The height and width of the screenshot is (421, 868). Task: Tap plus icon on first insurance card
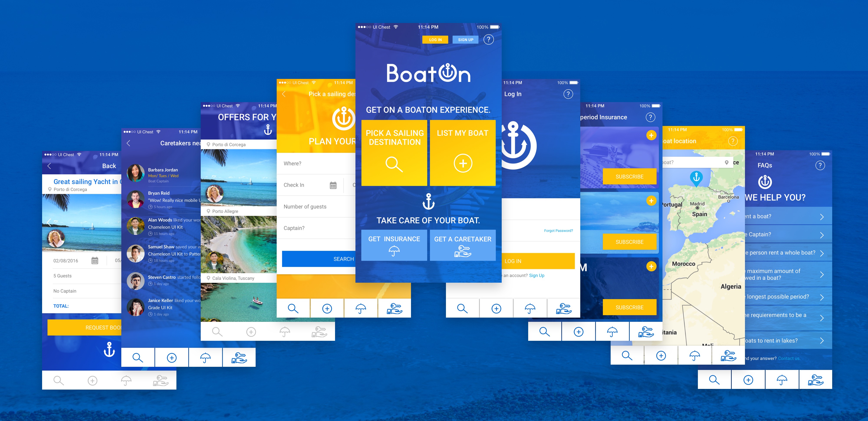click(651, 135)
